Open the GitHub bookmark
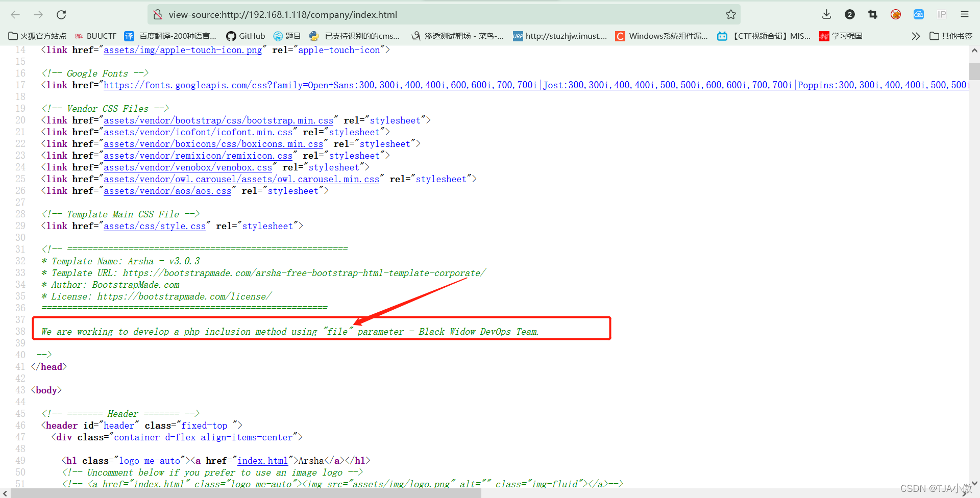The width and height of the screenshot is (980, 498). tap(246, 36)
